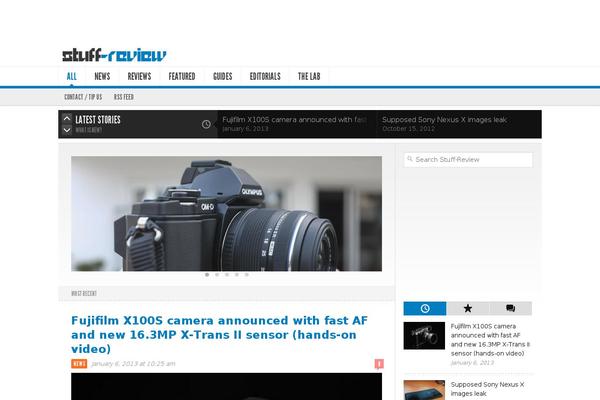Viewport: 600px width, 400px height.
Task: Open the GUIDES menu item
Action: [223, 77]
